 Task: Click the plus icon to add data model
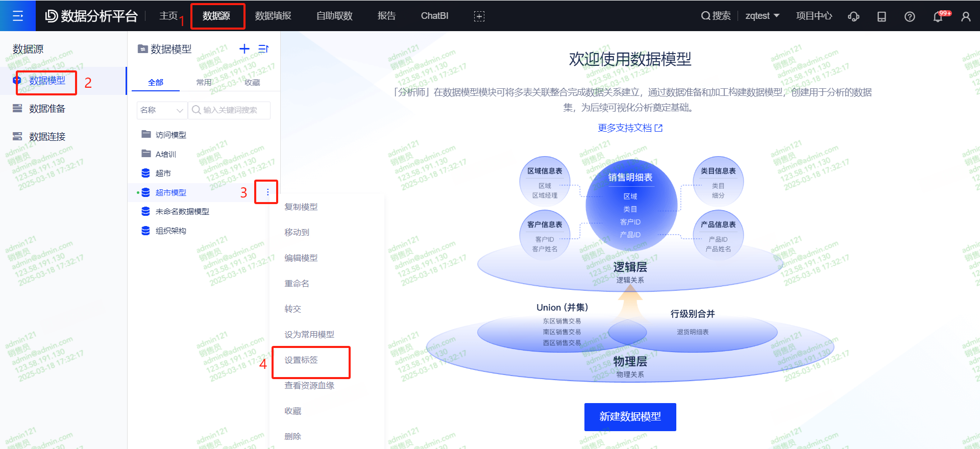[244, 49]
